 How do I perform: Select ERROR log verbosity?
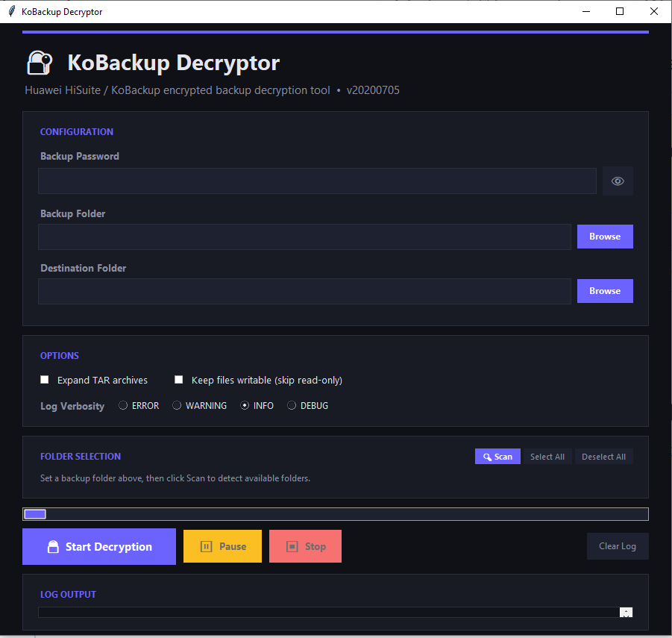[123, 405]
